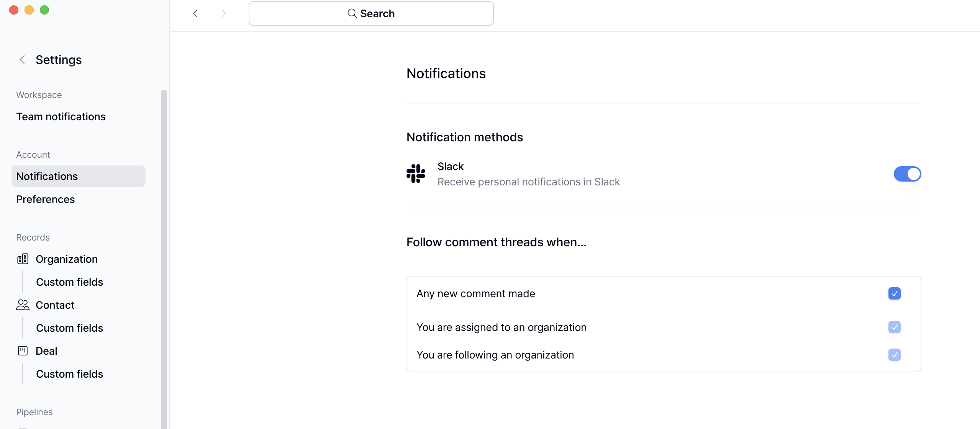Go forward using the toolbar forward arrow

point(223,13)
